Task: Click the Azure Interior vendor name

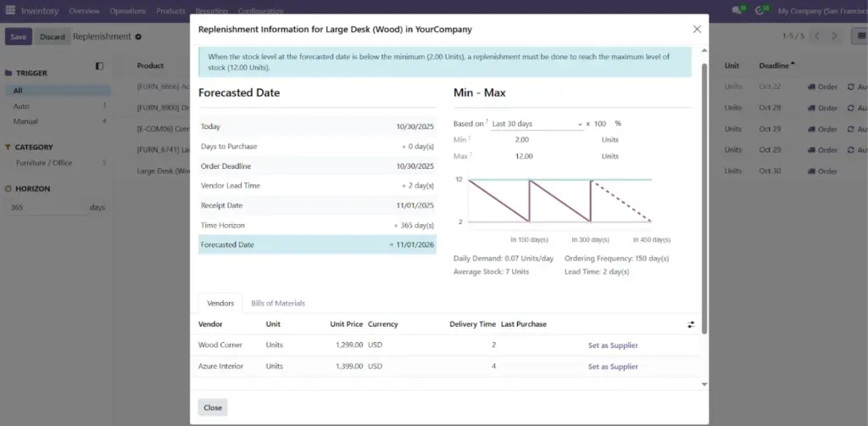Action: click(221, 367)
